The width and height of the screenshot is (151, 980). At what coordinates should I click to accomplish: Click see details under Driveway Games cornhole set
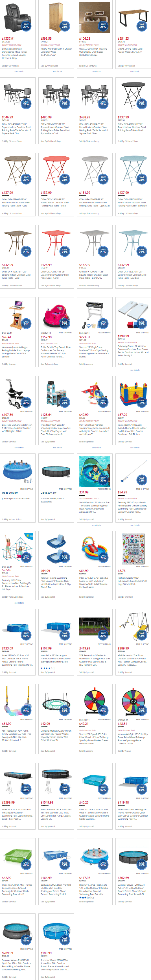point(135,370)
